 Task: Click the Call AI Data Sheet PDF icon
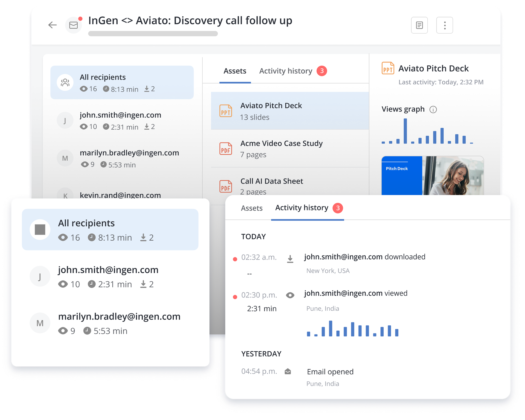point(226,186)
